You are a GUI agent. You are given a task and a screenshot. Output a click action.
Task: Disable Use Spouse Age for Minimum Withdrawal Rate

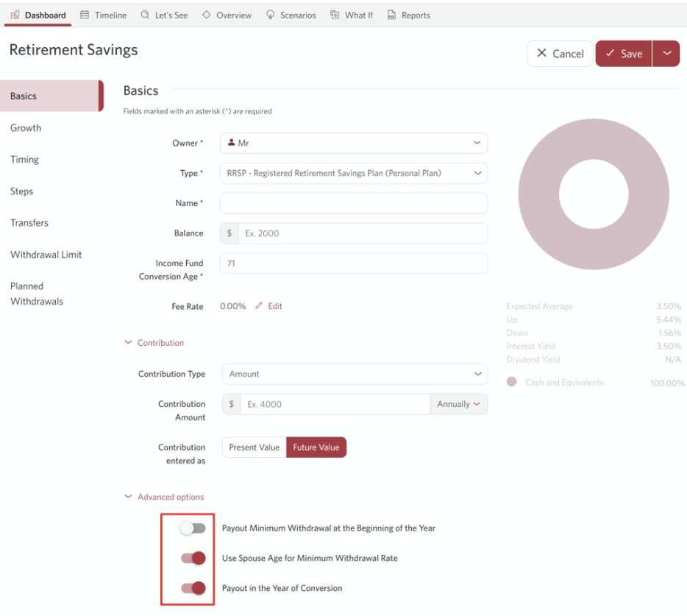point(193,559)
